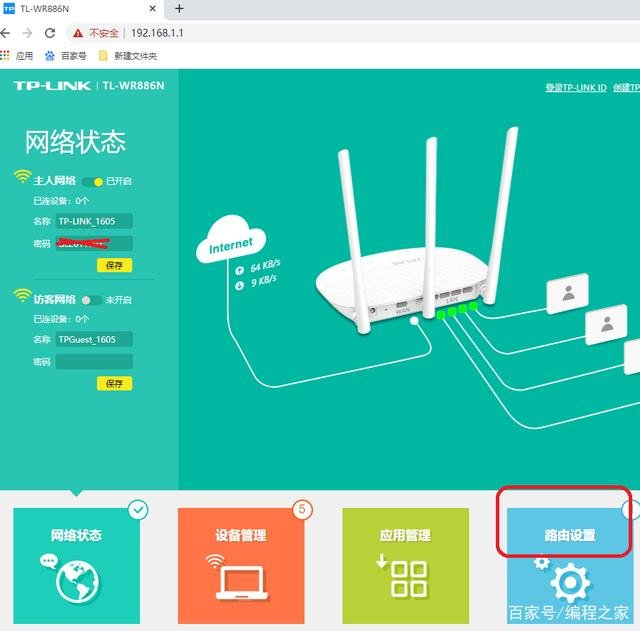Click the browser forward arrow
640x631 pixels.
coord(27,33)
